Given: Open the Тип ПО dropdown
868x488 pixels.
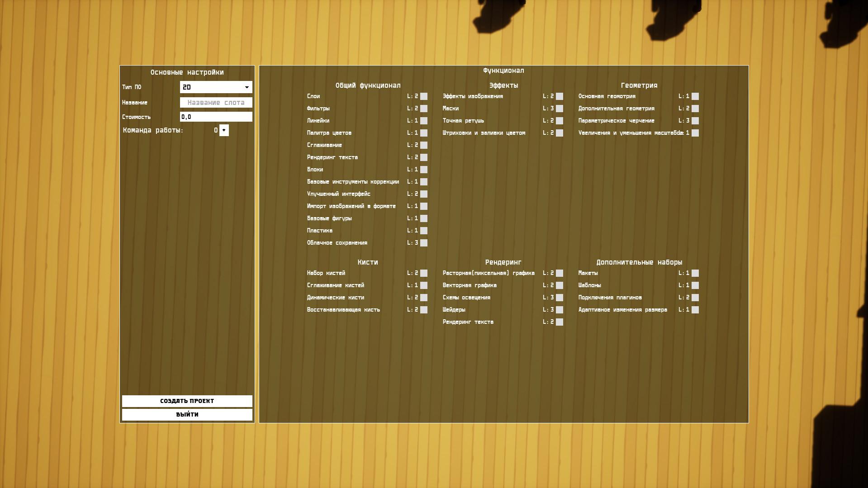Looking at the screenshot, I should click(216, 87).
